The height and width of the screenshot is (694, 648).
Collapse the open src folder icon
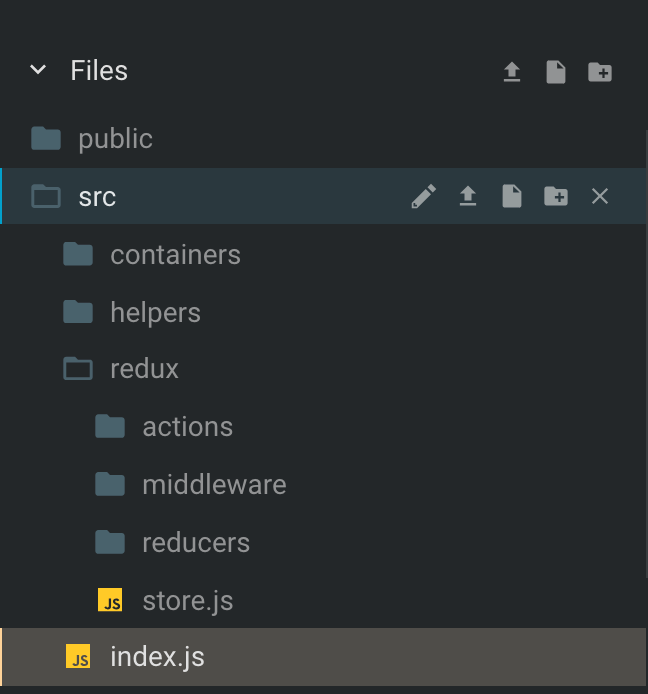46,196
